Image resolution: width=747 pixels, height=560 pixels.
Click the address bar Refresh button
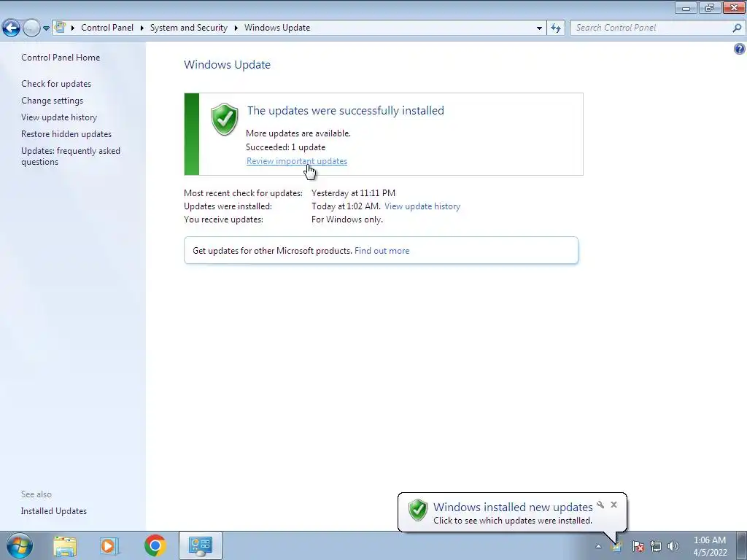pyautogui.click(x=555, y=28)
